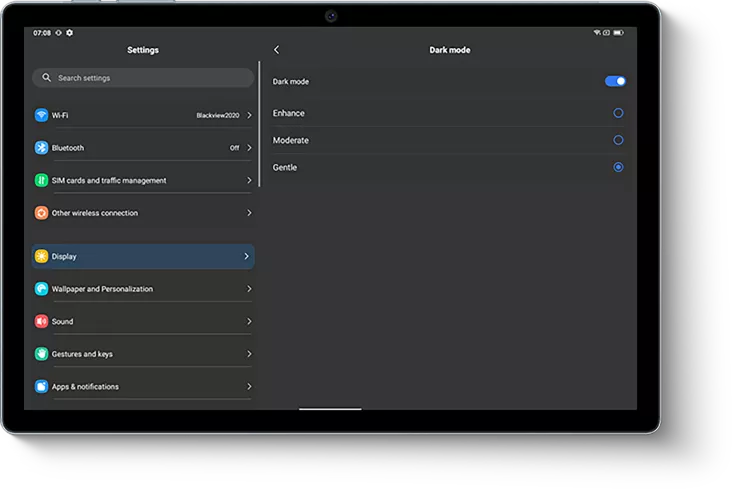This screenshot has height=489, width=732.
Task: Click the red Sound icon
Action: pos(41,322)
